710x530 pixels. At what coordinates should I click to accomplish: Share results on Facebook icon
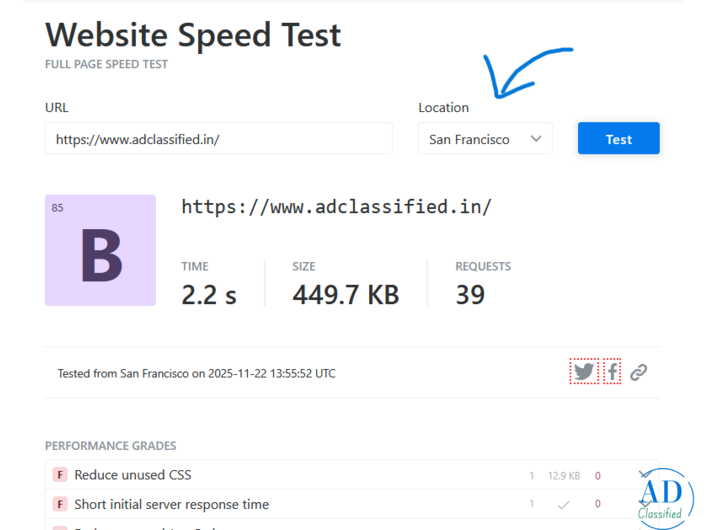pos(612,371)
